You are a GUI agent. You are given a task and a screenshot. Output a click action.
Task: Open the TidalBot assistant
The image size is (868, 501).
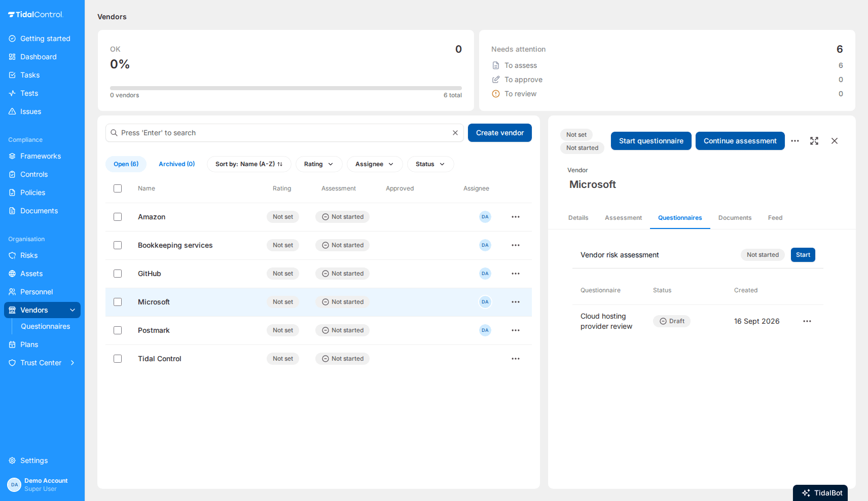point(820,493)
